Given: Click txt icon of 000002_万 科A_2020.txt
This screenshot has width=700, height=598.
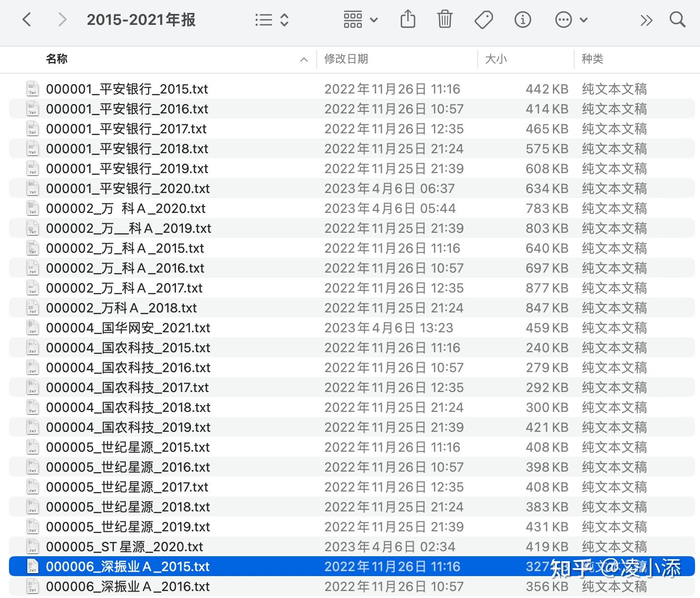Looking at the screenshot, I should [32, 208].
